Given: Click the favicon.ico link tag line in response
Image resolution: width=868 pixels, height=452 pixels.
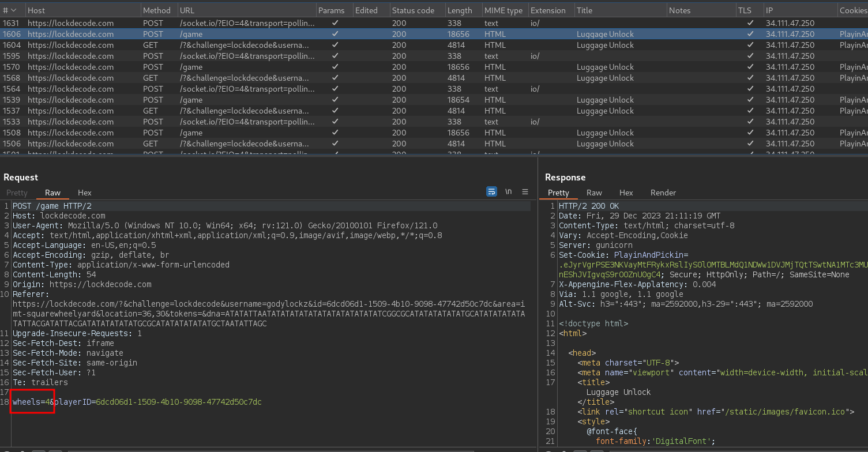Looking at the screenshot, I should (x=716, y=412).
